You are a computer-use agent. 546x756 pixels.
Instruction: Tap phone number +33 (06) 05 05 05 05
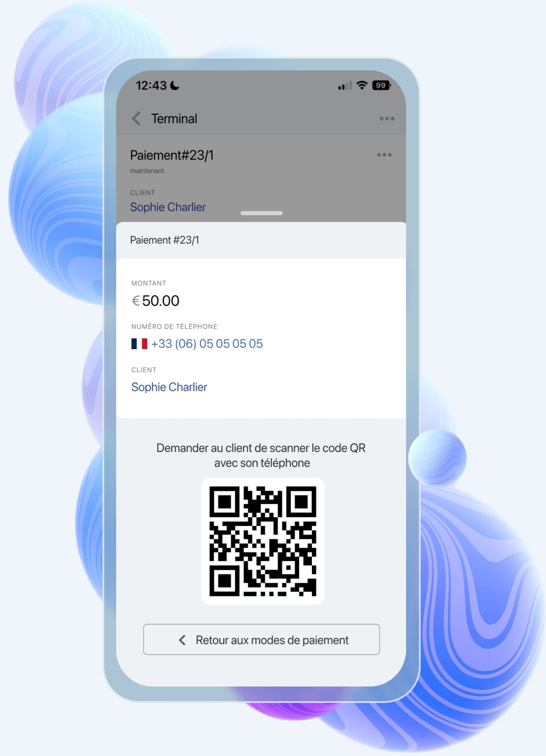click(207, 344)
